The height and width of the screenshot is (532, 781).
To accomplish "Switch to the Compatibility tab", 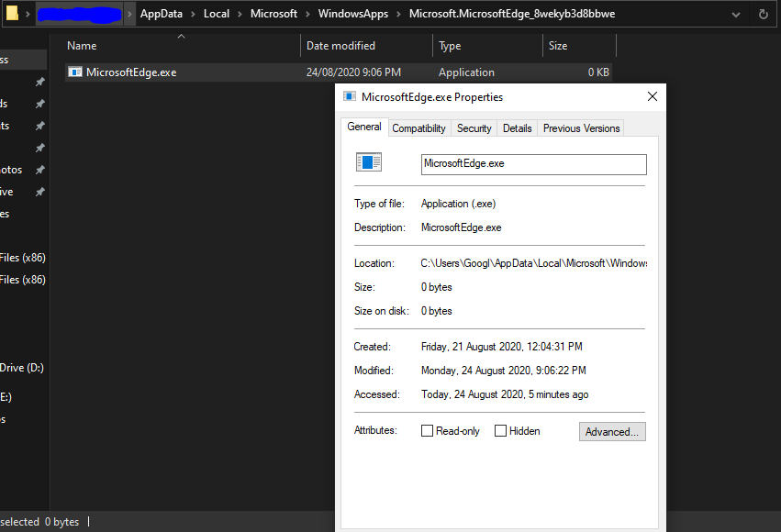I will [418, 128].
